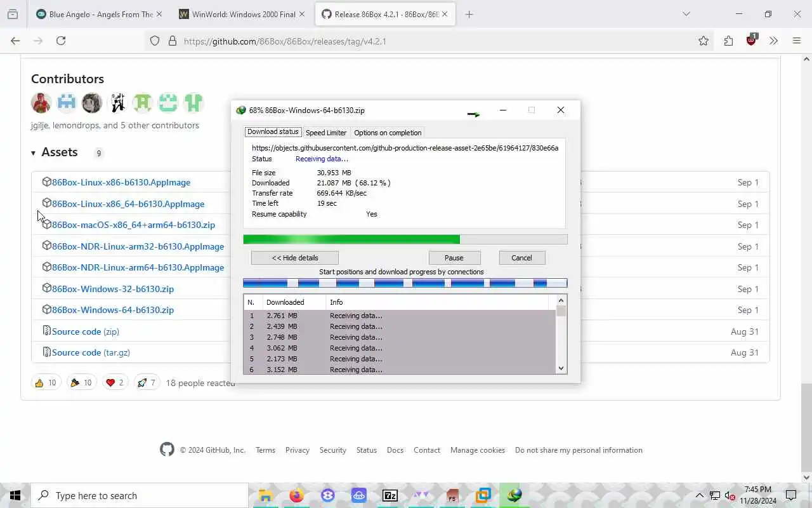
Task: Click the rocket reaction
Action: pos(147,382)
